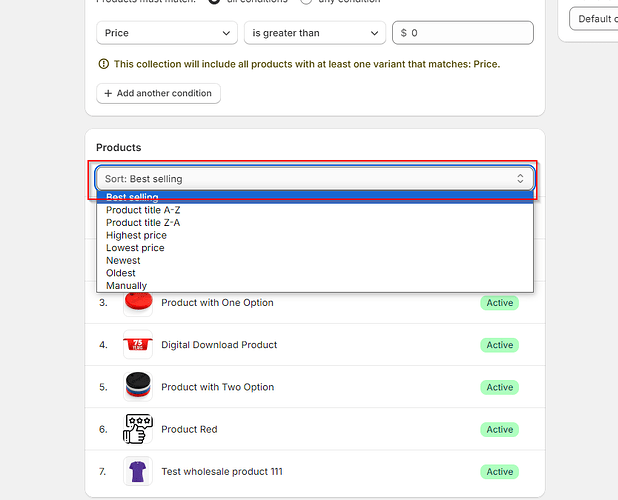Choose 'Highest price' sort option

[x=136, y=235]
